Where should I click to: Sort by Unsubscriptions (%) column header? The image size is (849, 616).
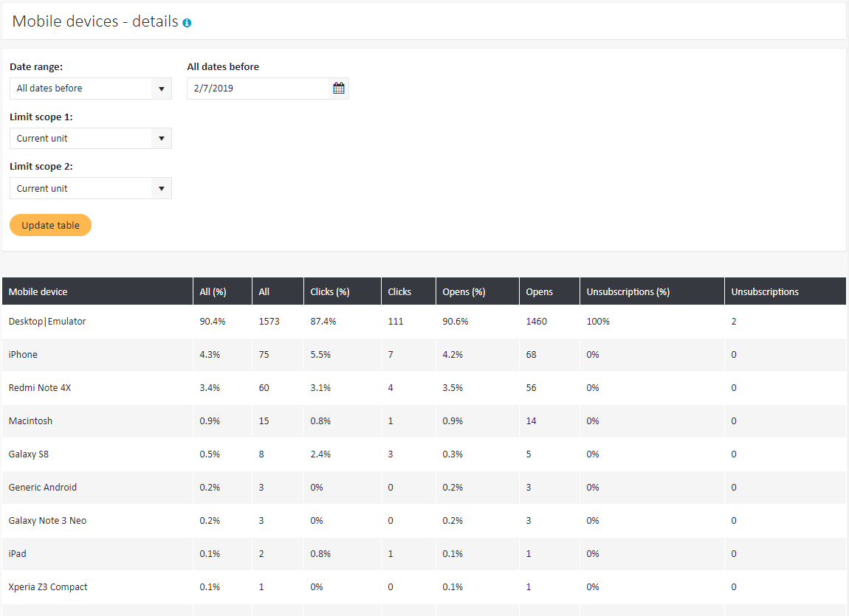click(x=628, y=292)
